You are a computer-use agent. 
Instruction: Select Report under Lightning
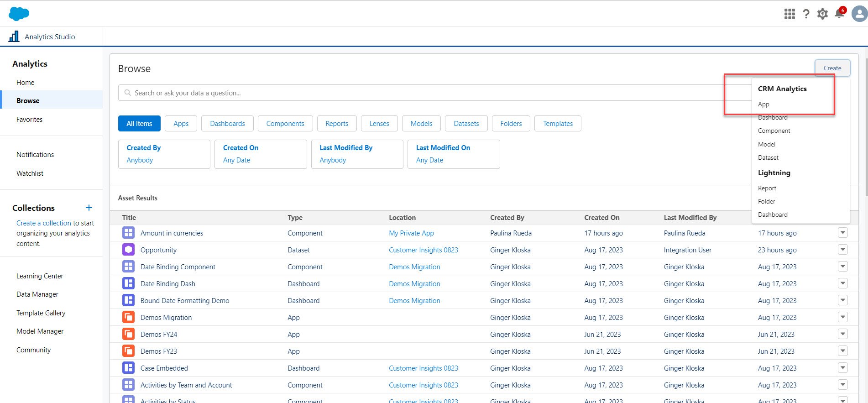[767, 188]
